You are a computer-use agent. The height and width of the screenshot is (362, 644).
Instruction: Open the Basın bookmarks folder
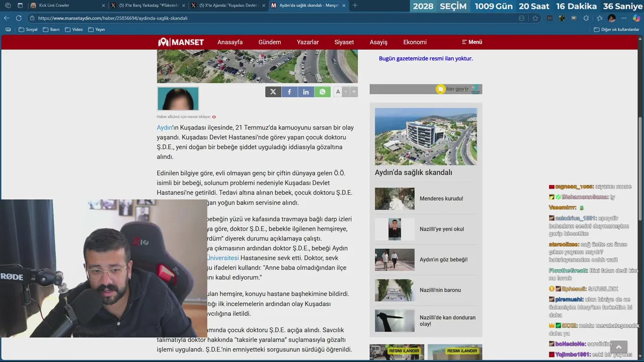click(51, 30)
